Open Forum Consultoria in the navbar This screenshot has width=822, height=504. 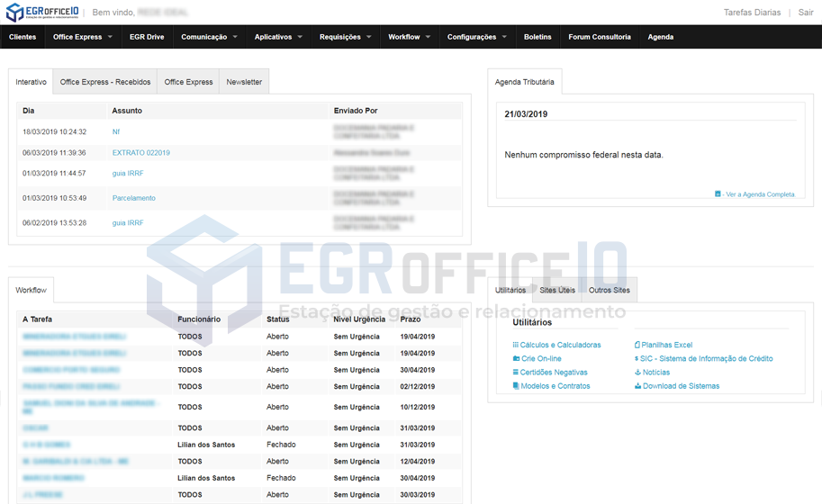[x=600, y=37]
